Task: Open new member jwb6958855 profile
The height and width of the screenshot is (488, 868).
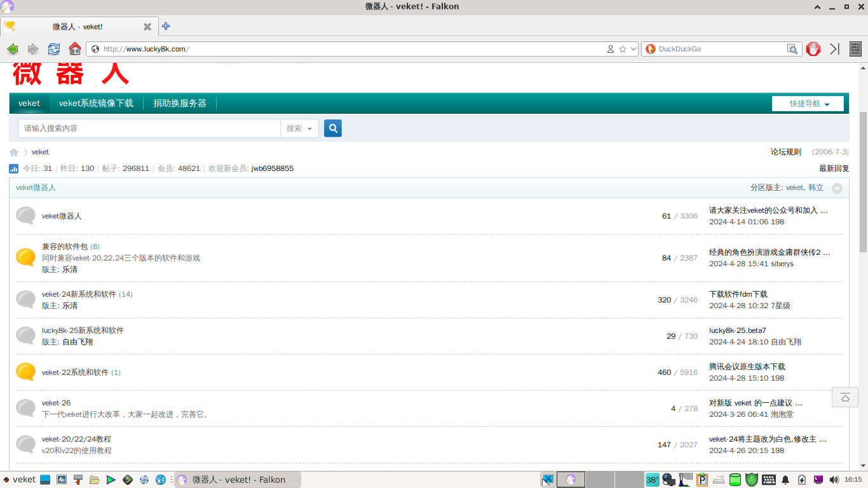Action: coord(273,168)
